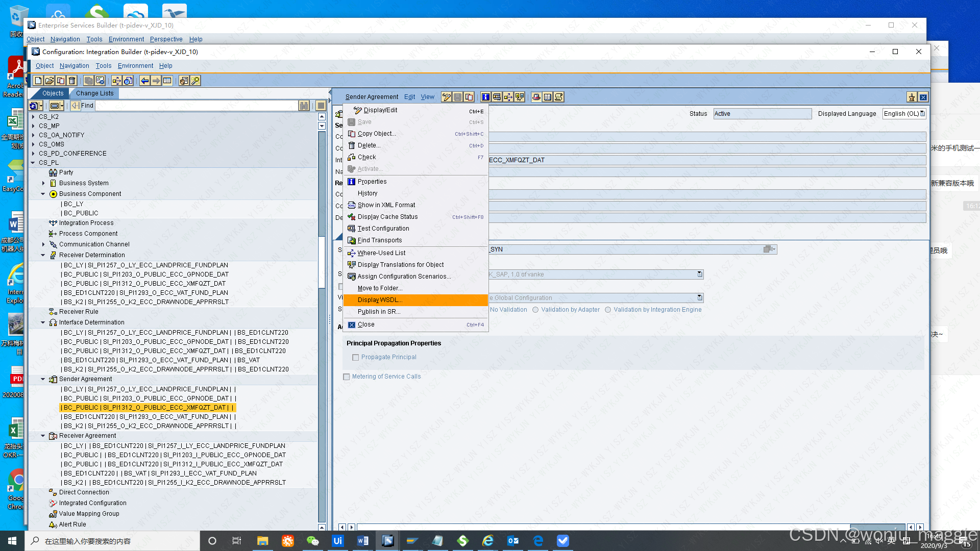Click the Find input field
980x551 pixels.
point(197,106)
